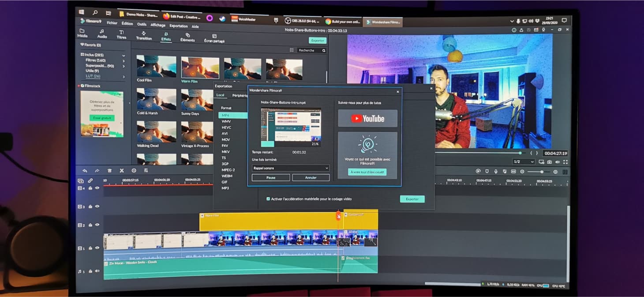Show hidden system tray icons
Viewport: 644px width, 297px height.
512,21
